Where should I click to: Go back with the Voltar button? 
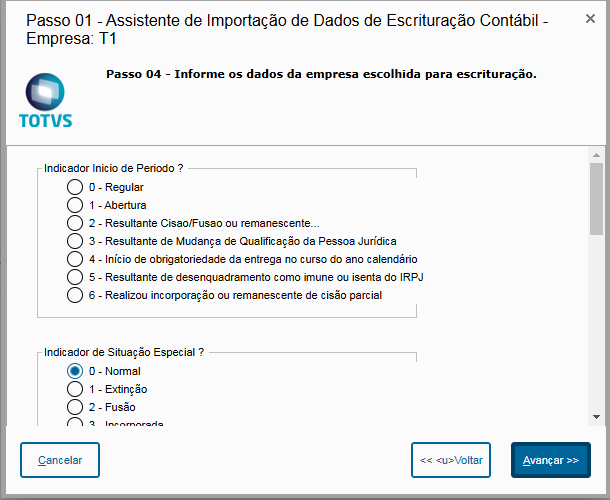pyautogui.click(x=451, y=460)
